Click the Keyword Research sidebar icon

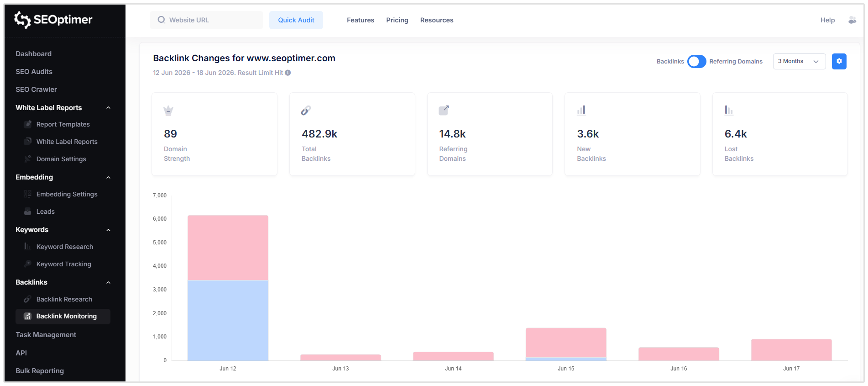click(x=28, y=247)
